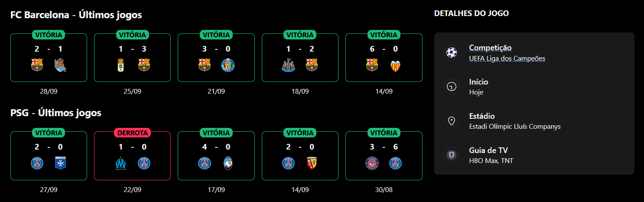Open the PSG Derrota 1 - 0 match card
The width and height of the screenshot is (644, 202).
(x=132, y=156)
